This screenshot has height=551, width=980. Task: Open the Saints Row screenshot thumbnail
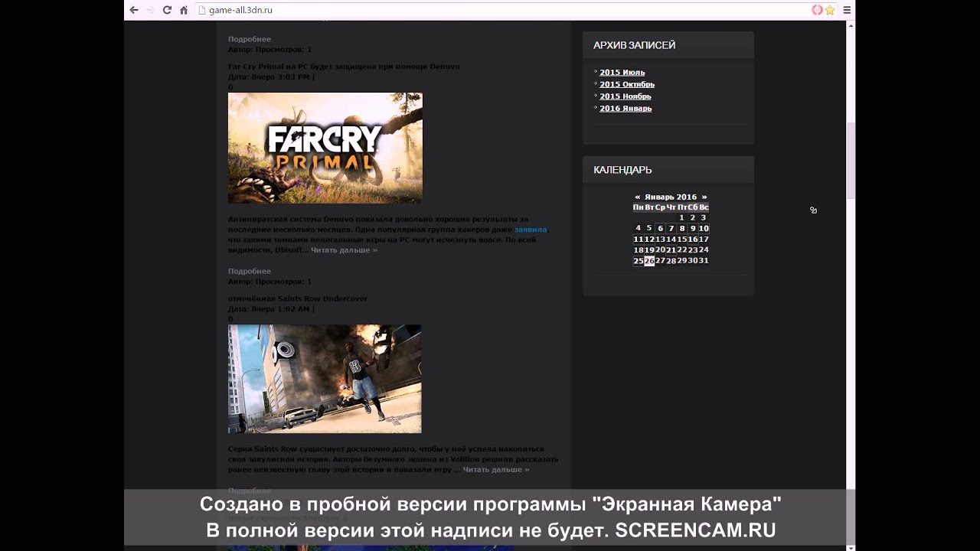[x=325, y=379]
